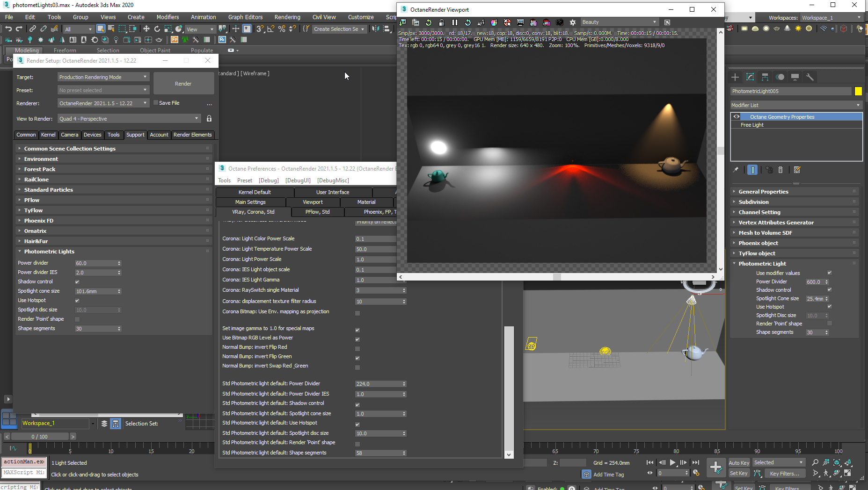Switch to the Kernel tab
Screen dimensions: 868x490
(48, 135)
